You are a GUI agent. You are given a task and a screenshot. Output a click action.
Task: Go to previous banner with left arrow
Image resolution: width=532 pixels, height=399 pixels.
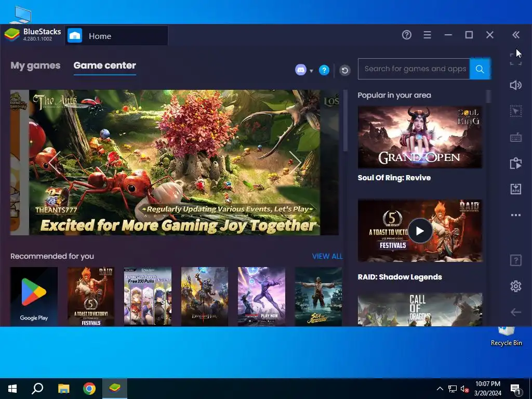54,162
